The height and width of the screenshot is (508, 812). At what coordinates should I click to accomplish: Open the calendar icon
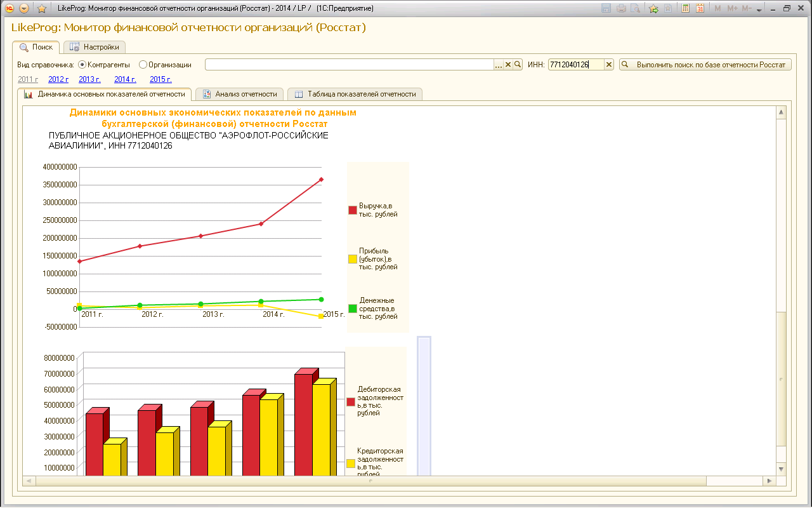coord(700,8)
